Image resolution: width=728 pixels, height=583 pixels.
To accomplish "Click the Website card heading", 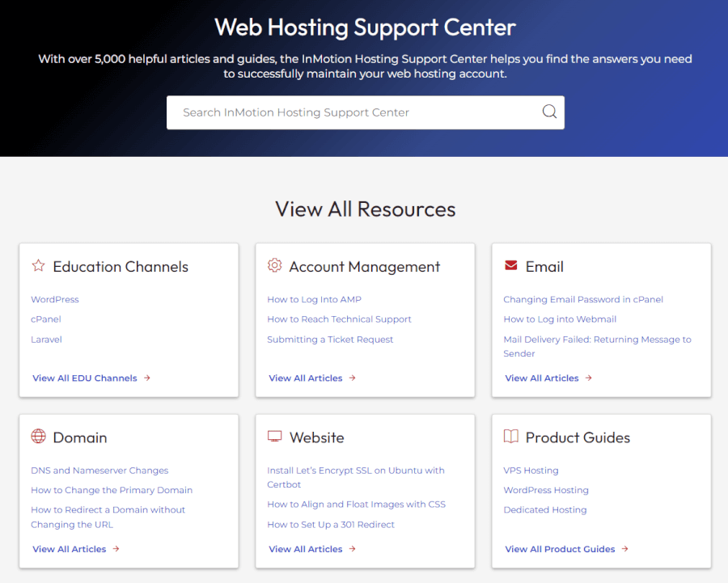I will pos(316,437).
